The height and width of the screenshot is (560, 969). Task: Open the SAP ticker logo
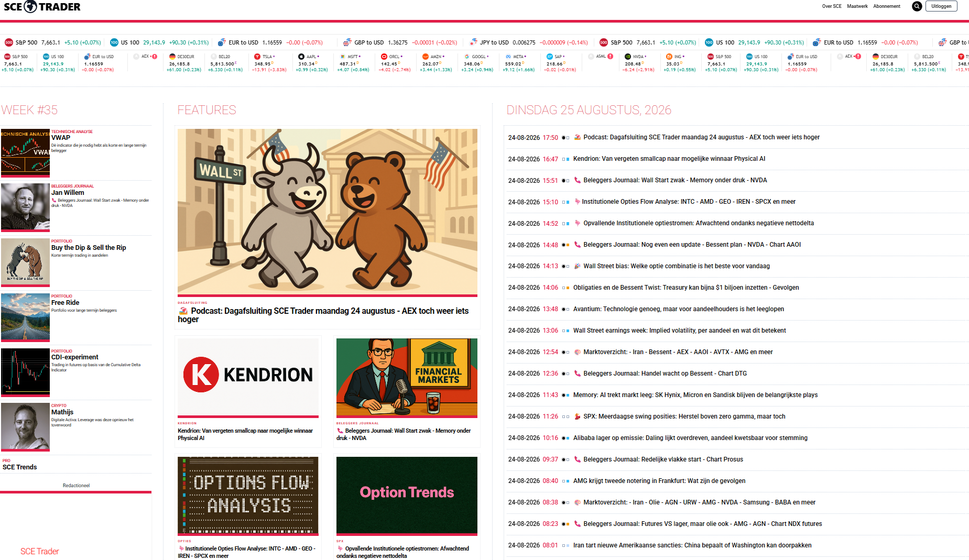coord(550,57)
